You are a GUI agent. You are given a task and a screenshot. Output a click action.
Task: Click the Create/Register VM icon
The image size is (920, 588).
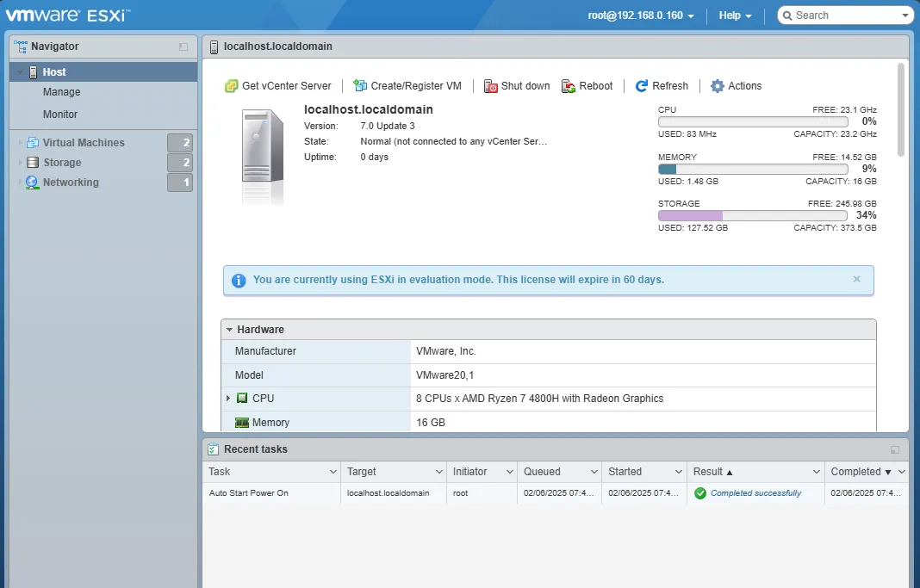pos(360,86)
